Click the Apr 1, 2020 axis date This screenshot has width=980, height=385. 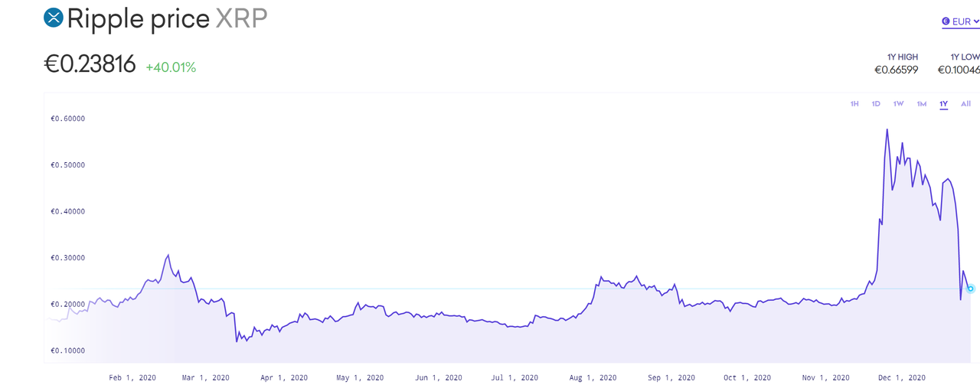tap(283, 377)
